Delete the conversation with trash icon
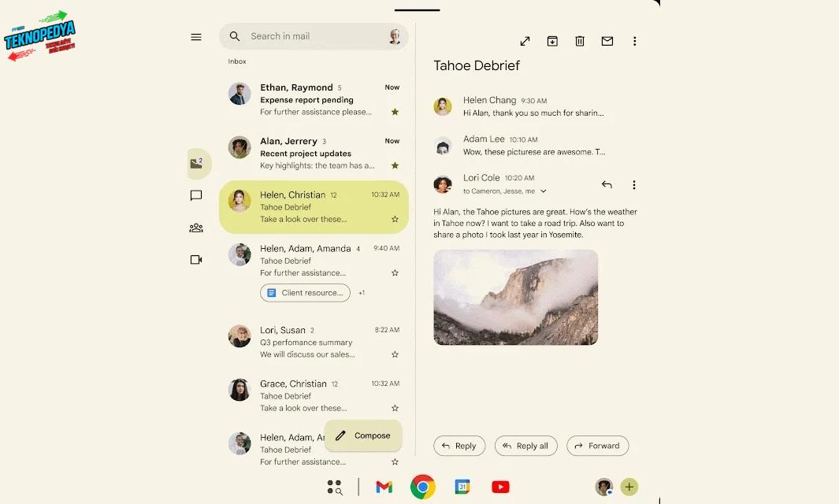Viewport: 839px width, 504px height. [580, 41]
